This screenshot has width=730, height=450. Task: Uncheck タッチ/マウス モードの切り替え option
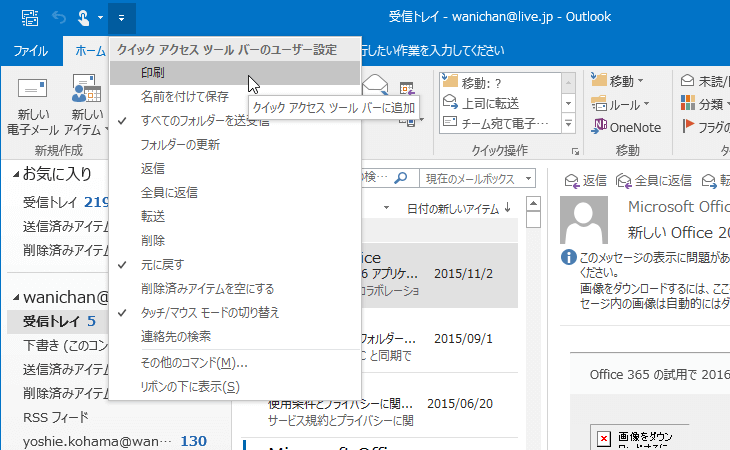(235, 313)
